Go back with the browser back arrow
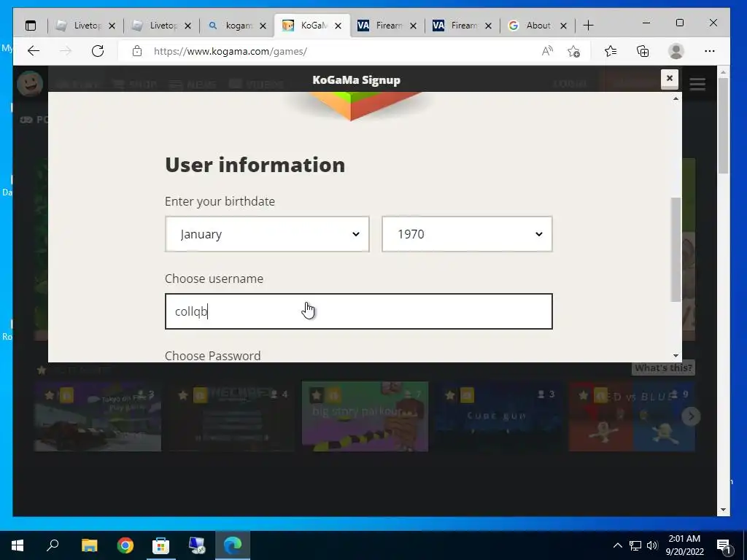This screenshot has height=560, width=747. 34,51
